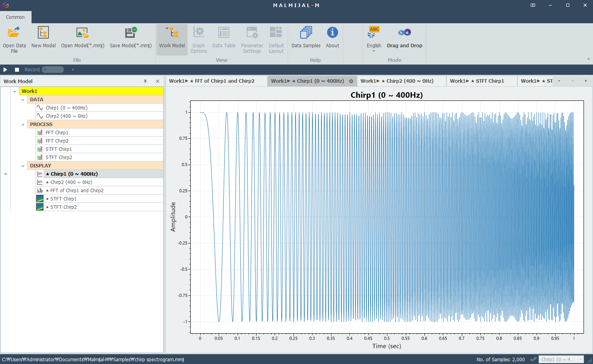
Task: Select the STFT Chirp2 process
Action: pyautogui.click(x=99, y=158)
